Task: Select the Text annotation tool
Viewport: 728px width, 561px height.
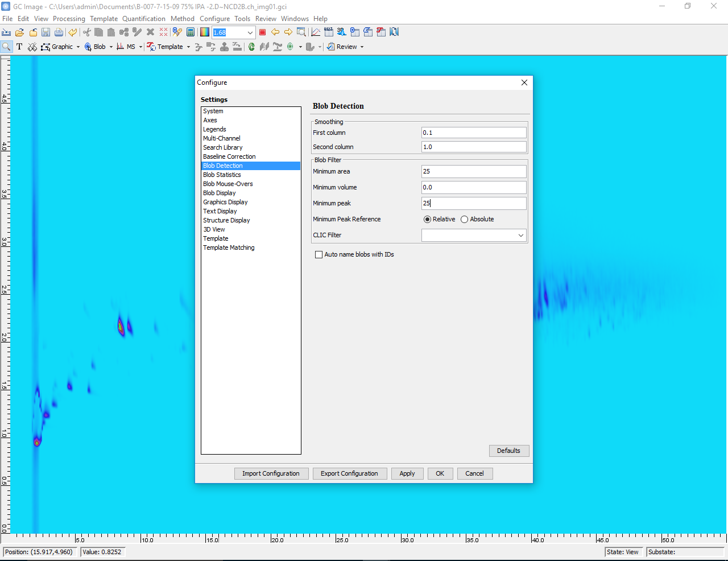Action: (x=19, y=47)
